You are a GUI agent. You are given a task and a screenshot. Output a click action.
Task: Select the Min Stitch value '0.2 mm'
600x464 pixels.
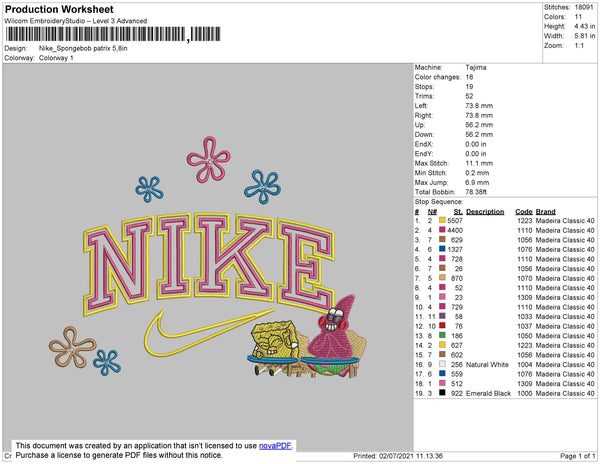coord(477,173)
